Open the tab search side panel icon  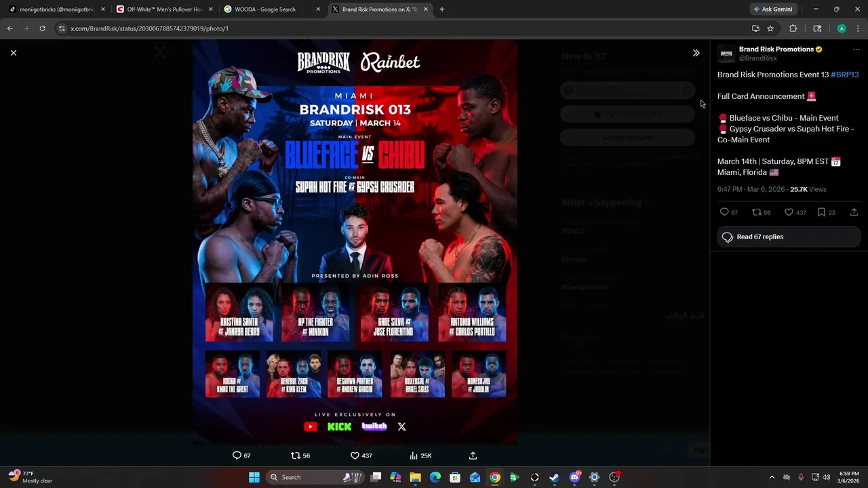click(817, 28)
